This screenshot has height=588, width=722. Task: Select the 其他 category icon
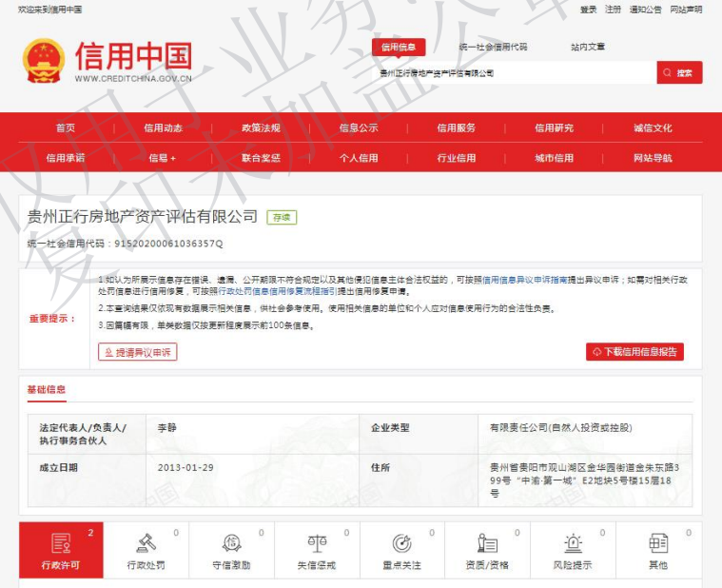click(x=658, y=542)
